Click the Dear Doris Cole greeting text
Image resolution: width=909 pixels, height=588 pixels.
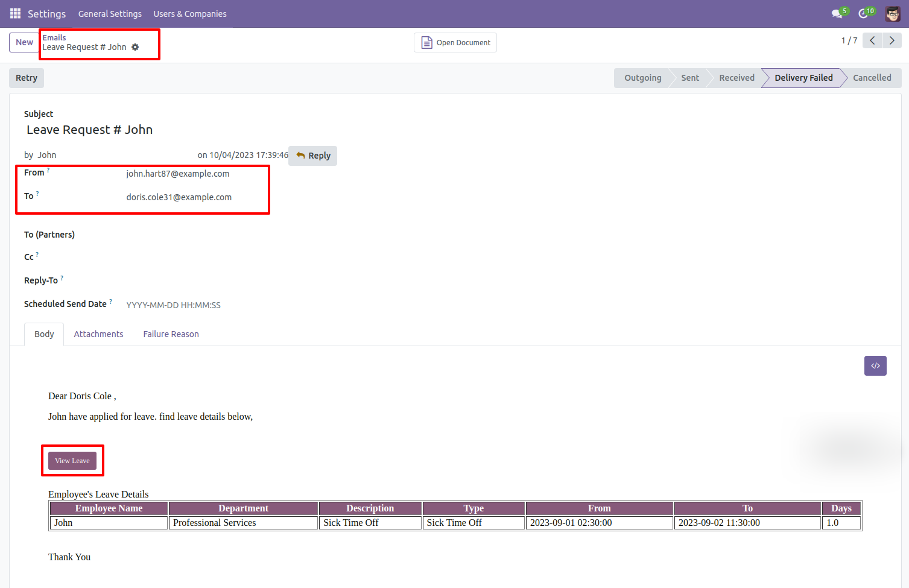82,396
